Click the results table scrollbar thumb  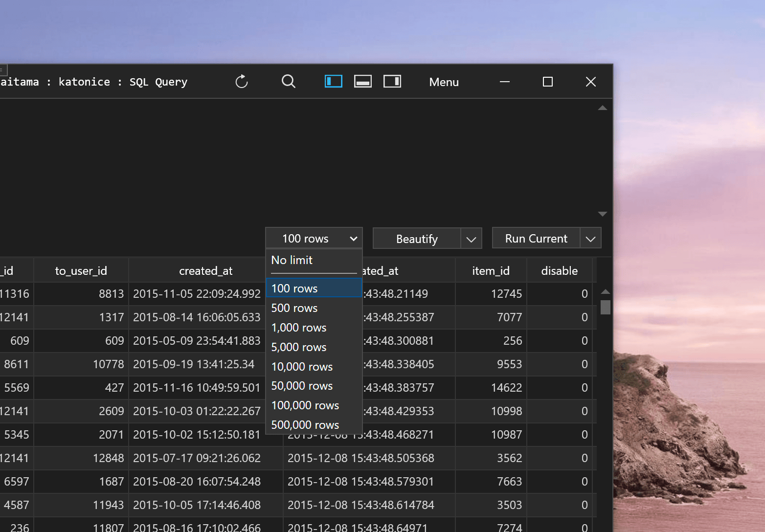tap(606, 307)
